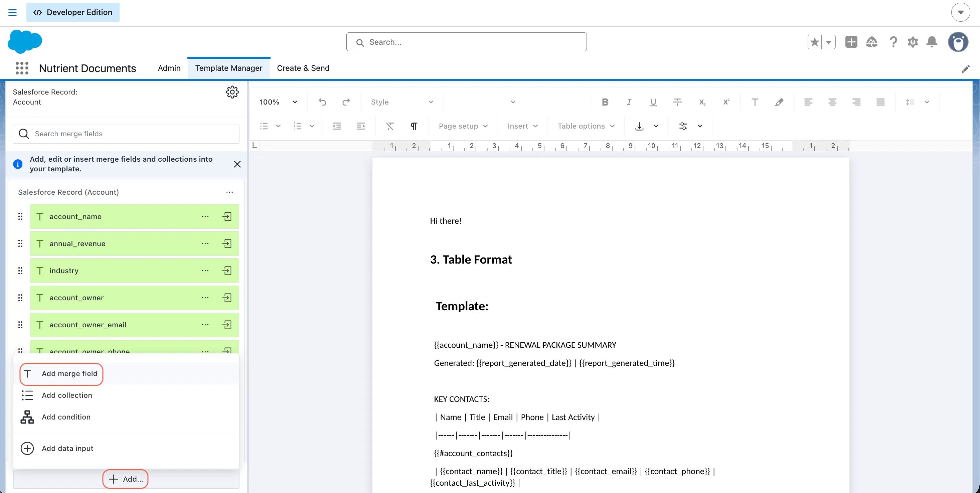Click the text color T icon
The width and height of the screenshot is (980, 493).
(x=755, y=102)
